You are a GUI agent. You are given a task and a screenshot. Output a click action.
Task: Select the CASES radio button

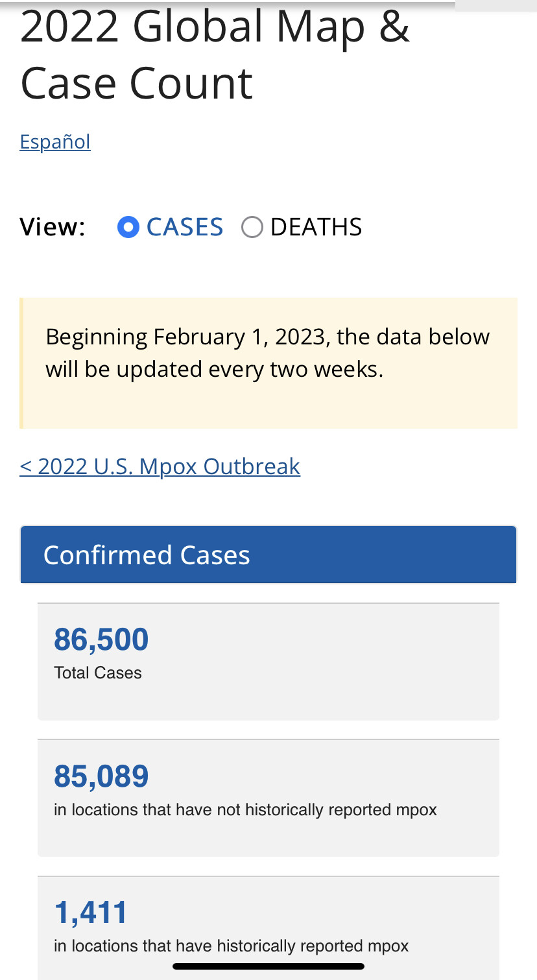(128, 227)
